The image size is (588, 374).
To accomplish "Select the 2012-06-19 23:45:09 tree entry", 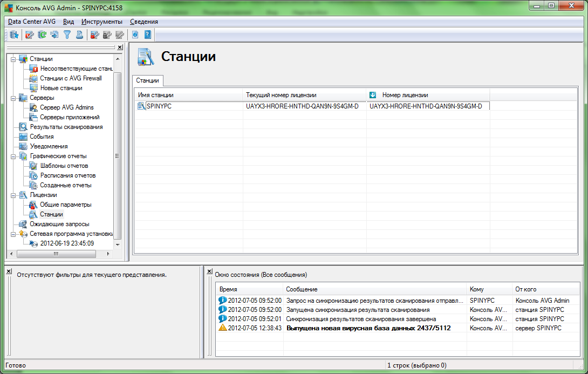I will [67, 243].
